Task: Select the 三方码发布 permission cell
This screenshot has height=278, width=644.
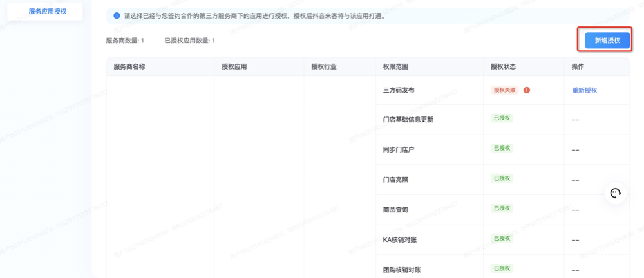Action: tap(430, 90)
